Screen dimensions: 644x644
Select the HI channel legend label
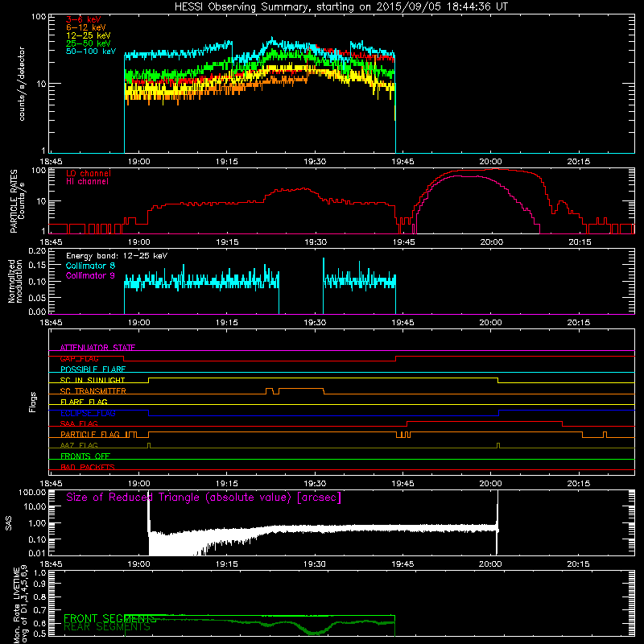88,182
